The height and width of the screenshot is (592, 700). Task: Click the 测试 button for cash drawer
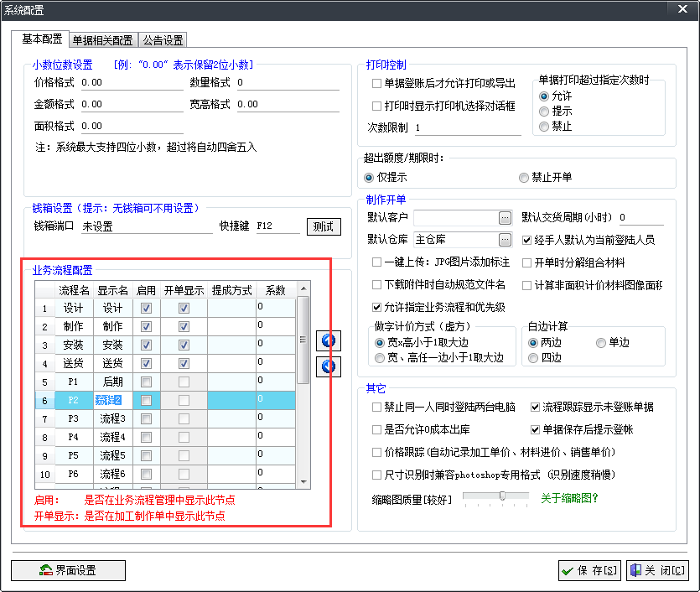click(x=324, y=226)
